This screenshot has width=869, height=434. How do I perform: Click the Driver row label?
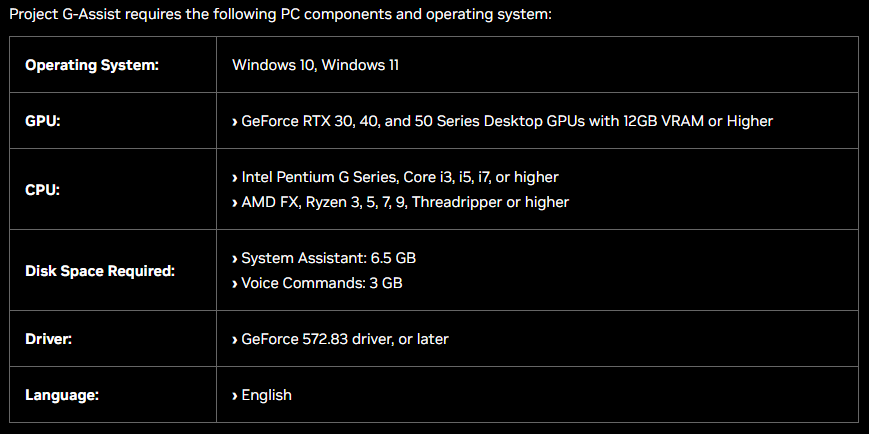point(49,339)
